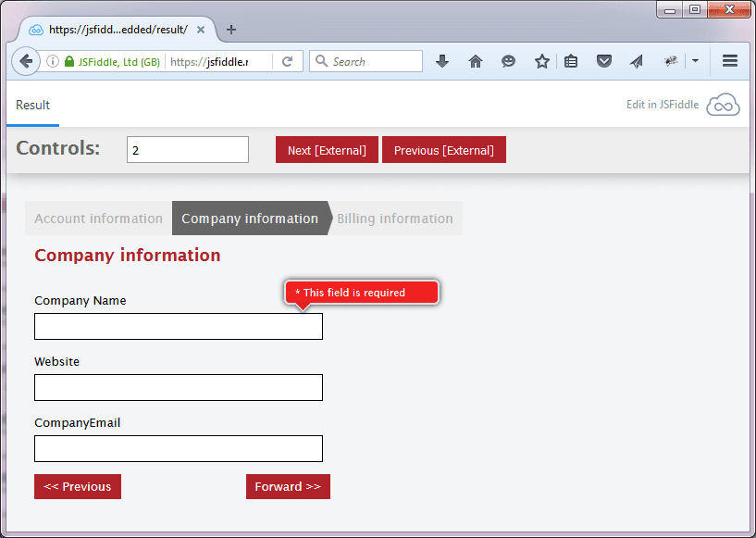Go to the home page icon
Viewport: 756px width, 538px height.
point(476,61)
